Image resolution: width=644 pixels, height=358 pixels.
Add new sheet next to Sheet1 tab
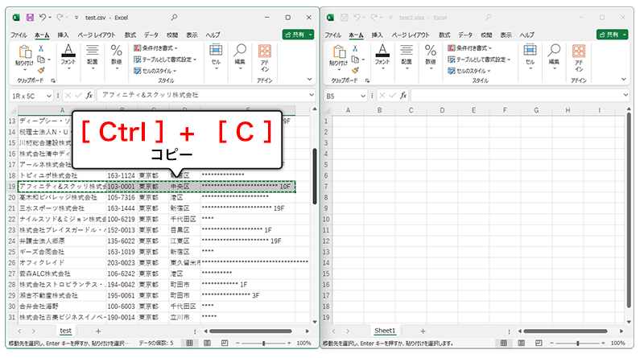423,331
